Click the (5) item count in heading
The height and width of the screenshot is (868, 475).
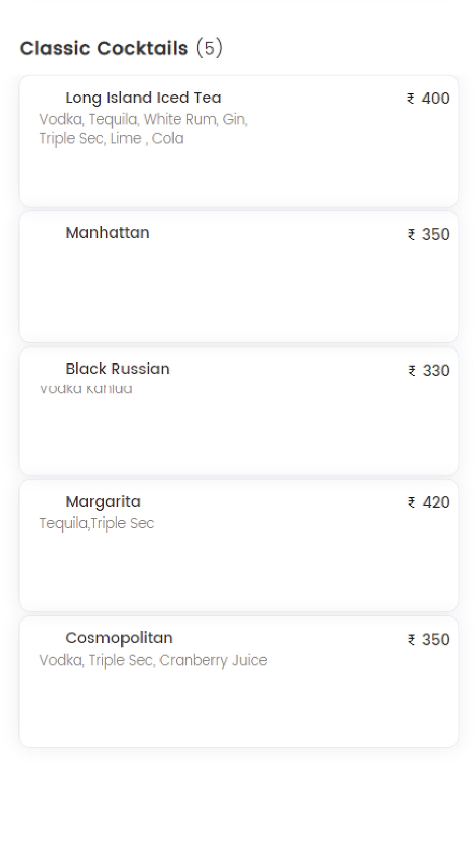pos(209,48)
